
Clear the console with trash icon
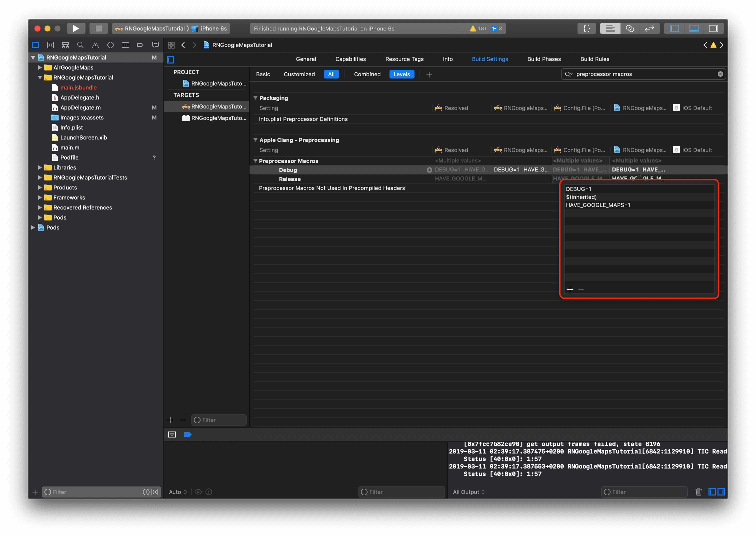click(698, 492)
